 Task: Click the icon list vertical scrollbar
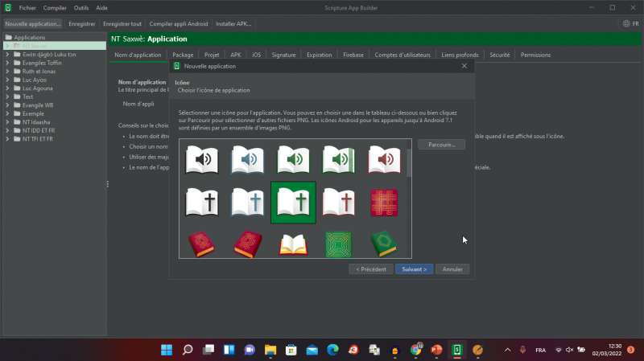[409, 161]
